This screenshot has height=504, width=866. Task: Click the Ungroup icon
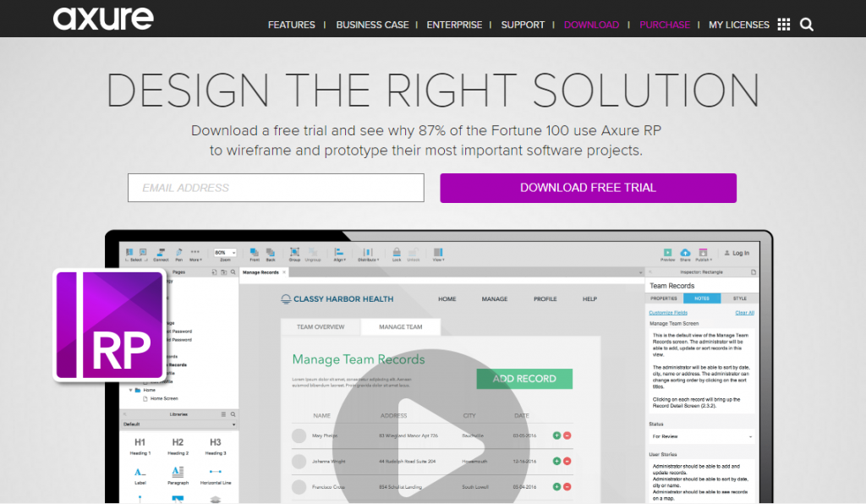[x=311, y=252]
